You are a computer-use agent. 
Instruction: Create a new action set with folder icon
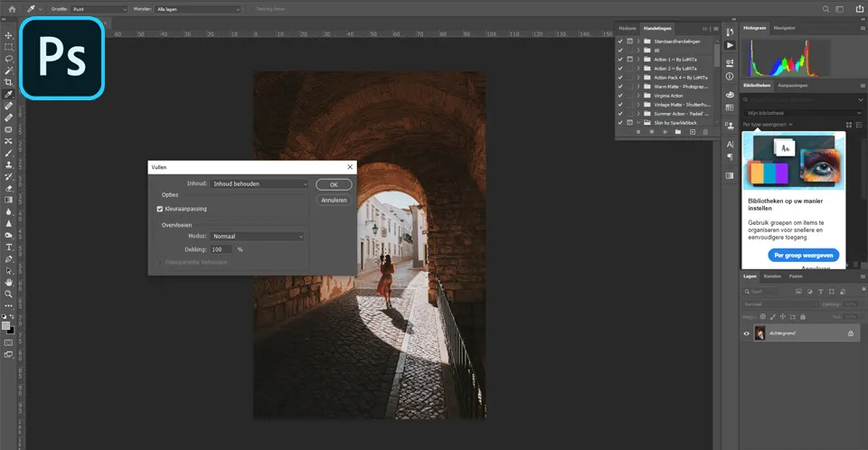click(x=678, y=132)
